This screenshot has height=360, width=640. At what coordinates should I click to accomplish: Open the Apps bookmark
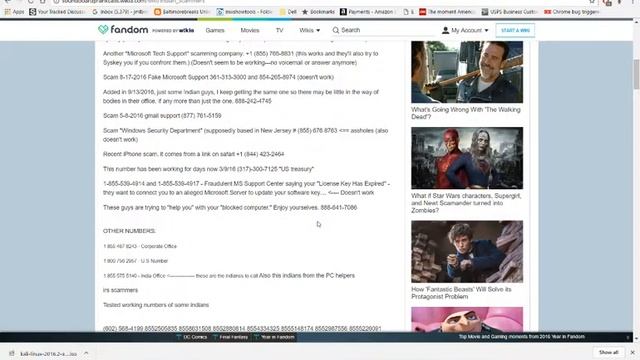tap(14, 12)
